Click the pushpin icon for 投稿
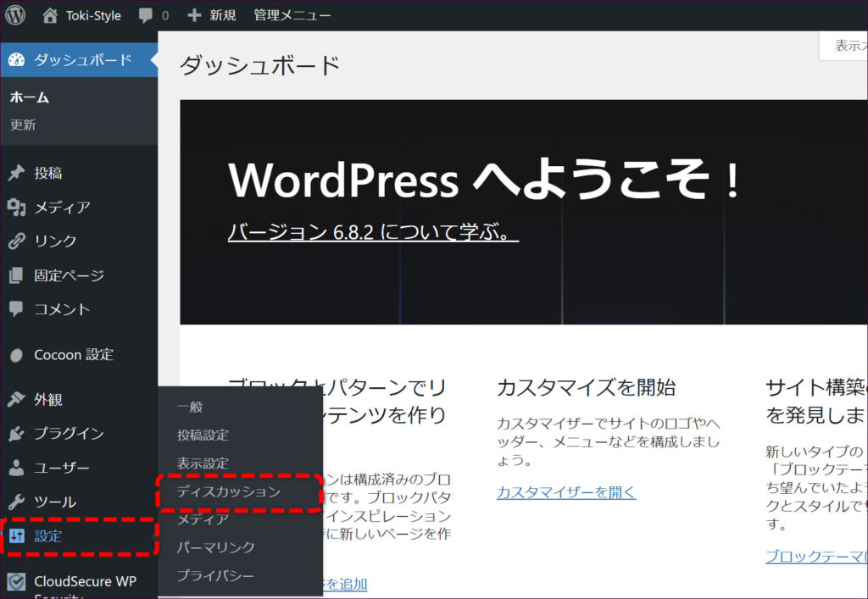This screenshot has width=868, height=599. point(16,173)
